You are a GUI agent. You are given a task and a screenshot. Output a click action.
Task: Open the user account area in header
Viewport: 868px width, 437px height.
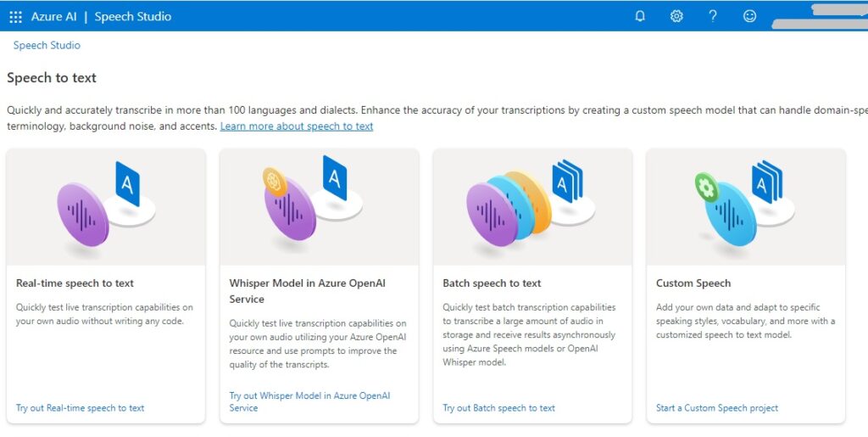click(x=818, y=16)
